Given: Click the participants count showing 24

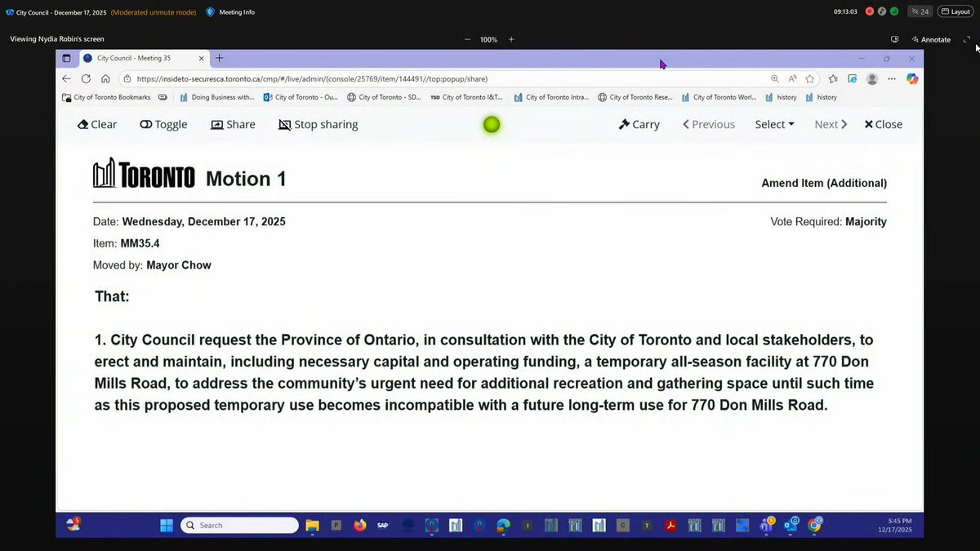Looking at the screenshot, I should tap(919, 11).
